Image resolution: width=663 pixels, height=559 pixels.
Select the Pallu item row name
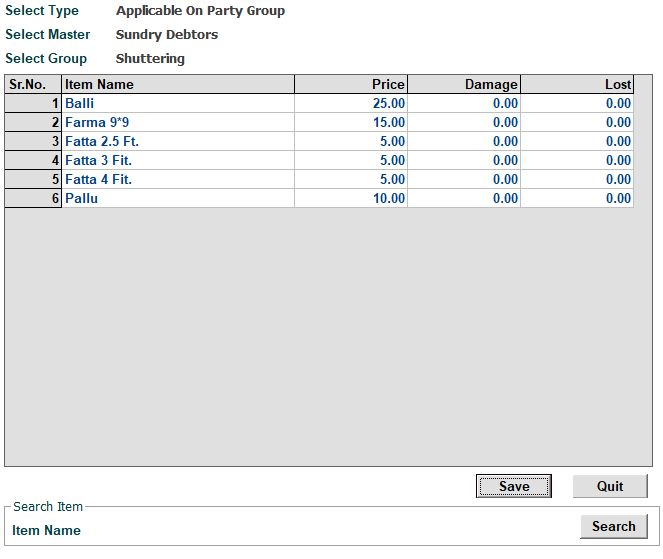pos(178,198)
